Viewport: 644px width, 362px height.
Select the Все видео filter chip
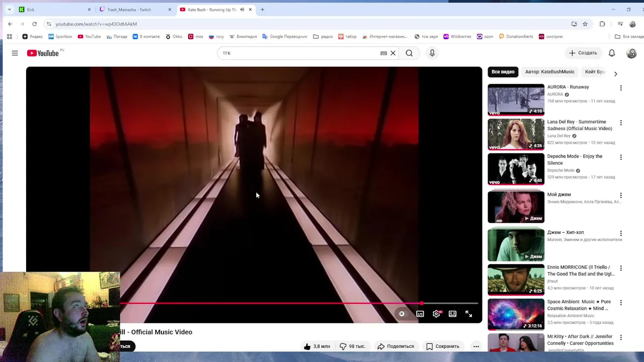coord(503,72)
